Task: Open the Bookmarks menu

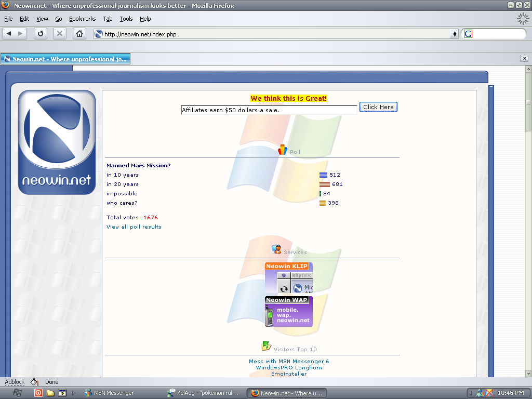Action: click(83, 19)
